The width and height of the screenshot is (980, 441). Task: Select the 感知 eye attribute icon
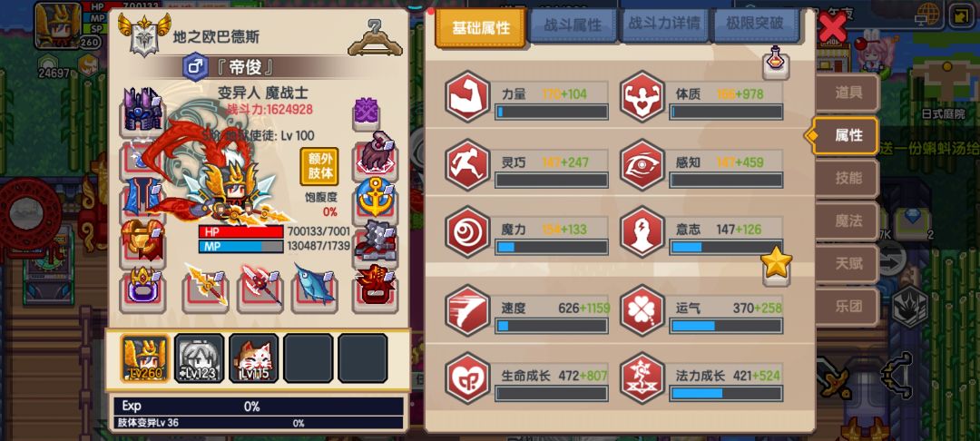click(642, 165)
